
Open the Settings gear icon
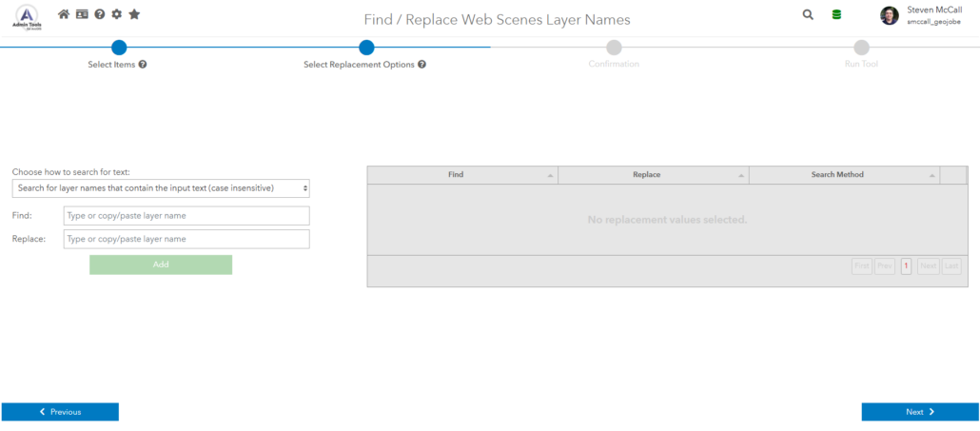[116, 14]
